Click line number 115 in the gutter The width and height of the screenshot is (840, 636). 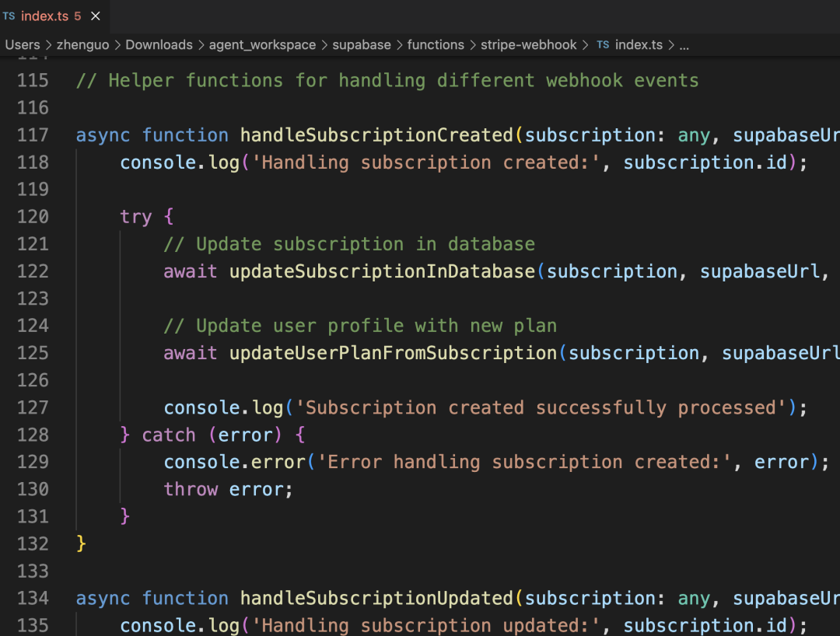33,80
